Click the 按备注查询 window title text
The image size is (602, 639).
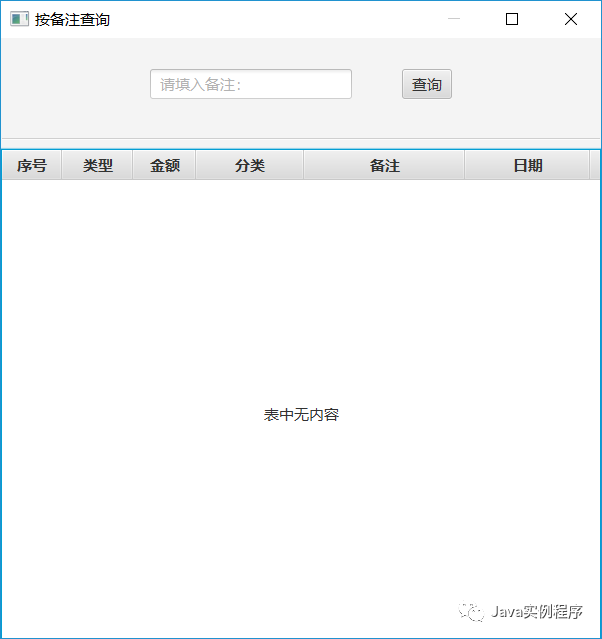click(72, 19)
